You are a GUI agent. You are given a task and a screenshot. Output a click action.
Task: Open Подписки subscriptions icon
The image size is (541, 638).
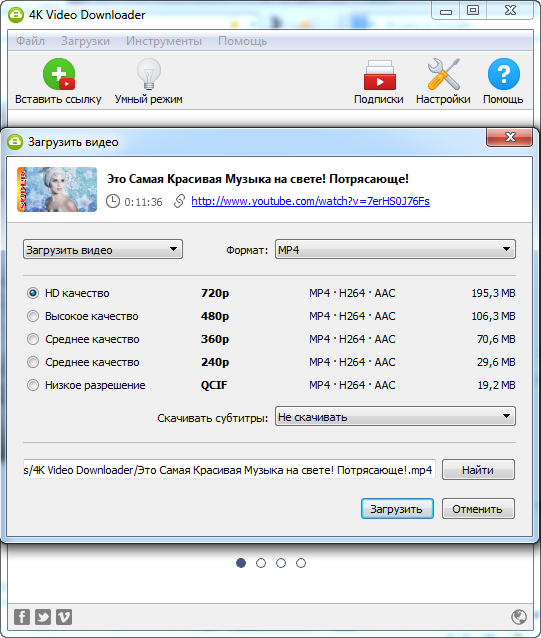pyautogui.click(x=379, y=75)
